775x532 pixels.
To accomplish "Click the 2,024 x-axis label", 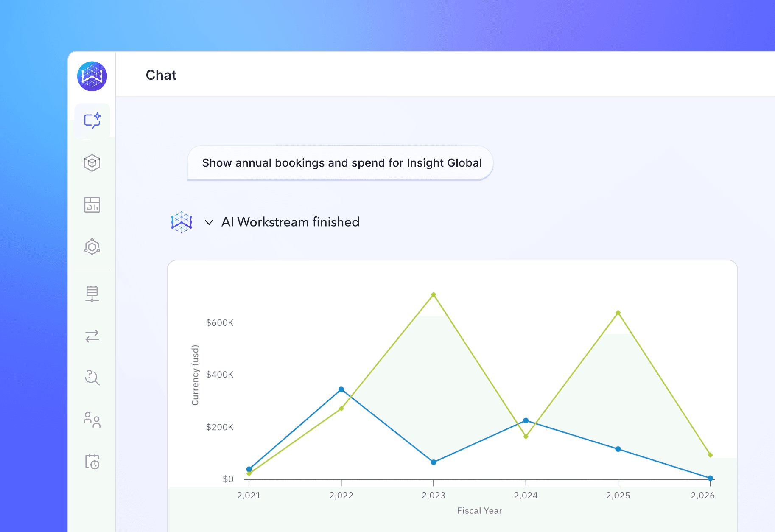I will tap(526, 496).
